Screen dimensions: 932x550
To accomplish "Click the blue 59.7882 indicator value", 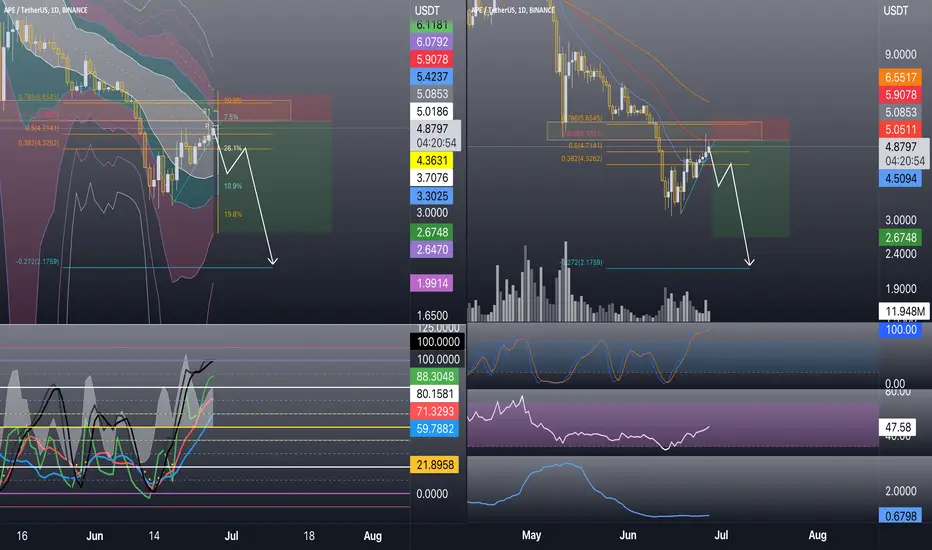I will [x=434, y=429].
